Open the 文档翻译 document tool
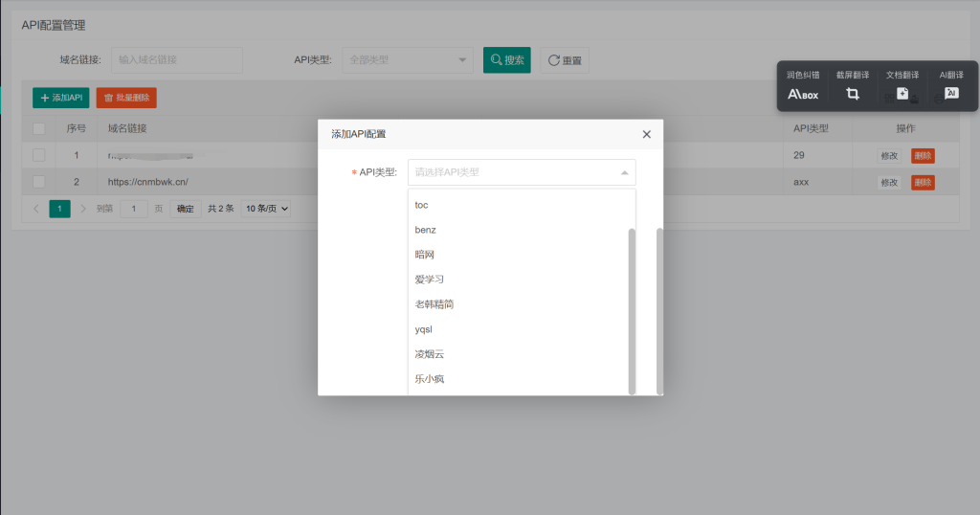The height and width of the screenshot is (515, 980). click(x=902, y=85)
